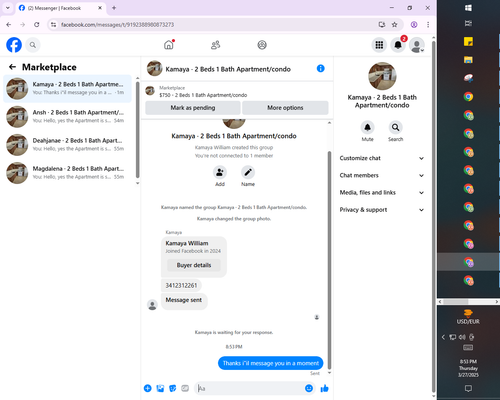Click the chat messages vertical scrollbar
500x400 pixels.
click(x=329, y=260)
